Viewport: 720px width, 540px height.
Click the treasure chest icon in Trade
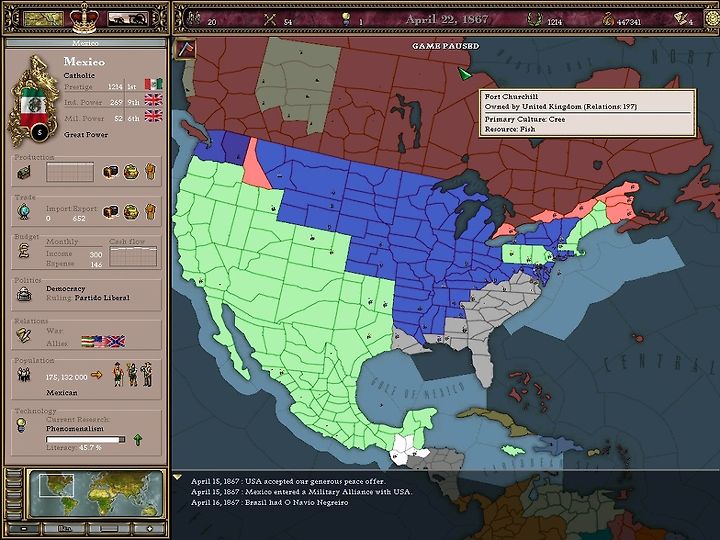pyautogui.click(x=110, y=212)
